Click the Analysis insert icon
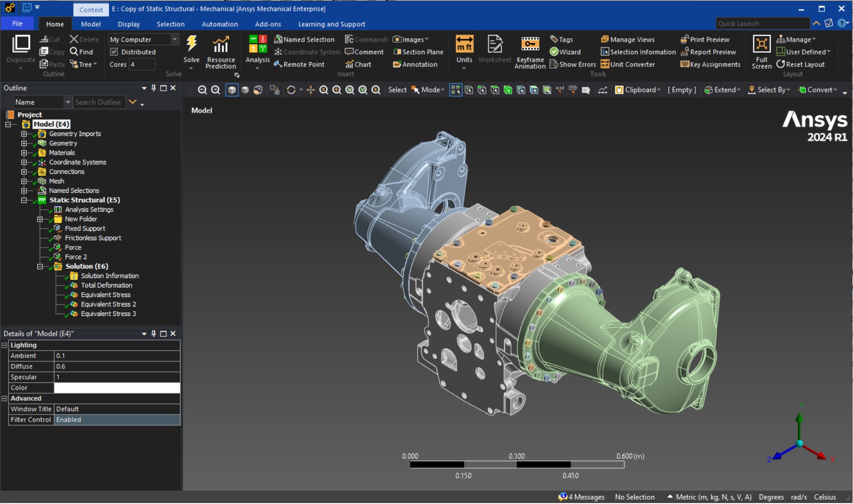This screenshot has width=853, height=504. [x=258, y=44]
